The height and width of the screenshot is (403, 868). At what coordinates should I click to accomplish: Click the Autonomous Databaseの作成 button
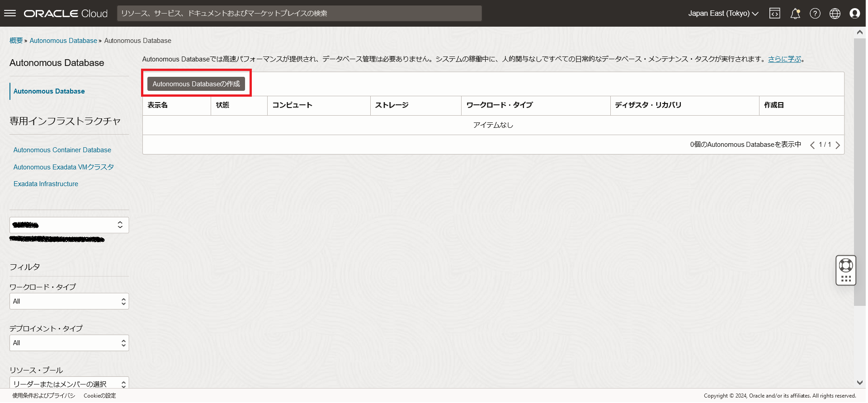pyautogui.click(x=196, y=84)
